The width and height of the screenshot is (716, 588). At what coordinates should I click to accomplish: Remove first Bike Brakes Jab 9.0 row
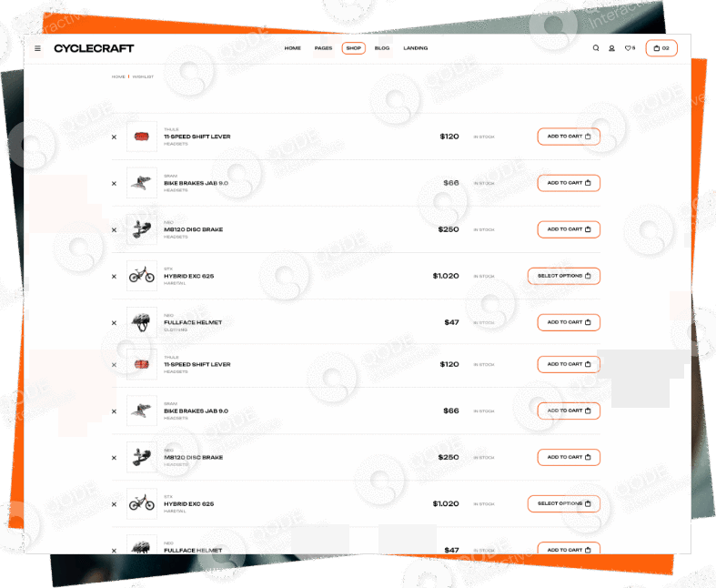tap(114, 184)
